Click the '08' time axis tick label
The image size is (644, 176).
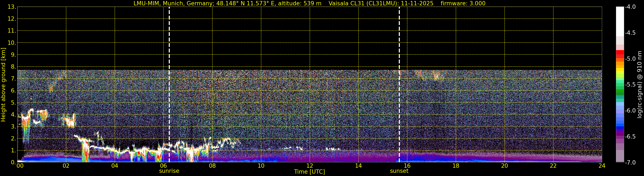[212, 166]
